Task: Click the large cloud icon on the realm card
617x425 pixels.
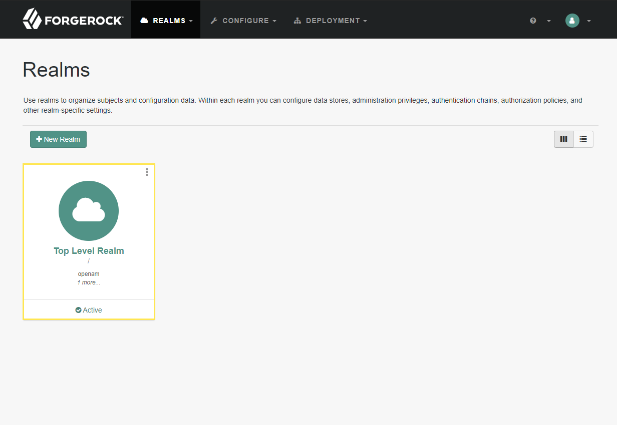Action: [88, 210]
